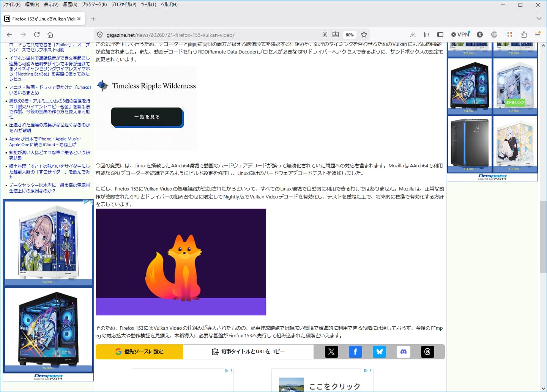Open the Emacs in anime roundup link
Screen dimensions: 547x392
[x=50, y=90]
